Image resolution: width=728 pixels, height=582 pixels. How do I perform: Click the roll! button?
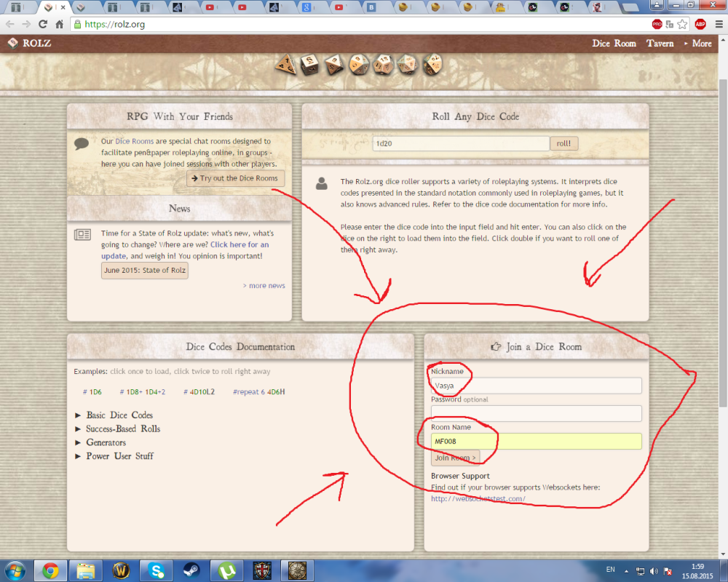(563, 143)
